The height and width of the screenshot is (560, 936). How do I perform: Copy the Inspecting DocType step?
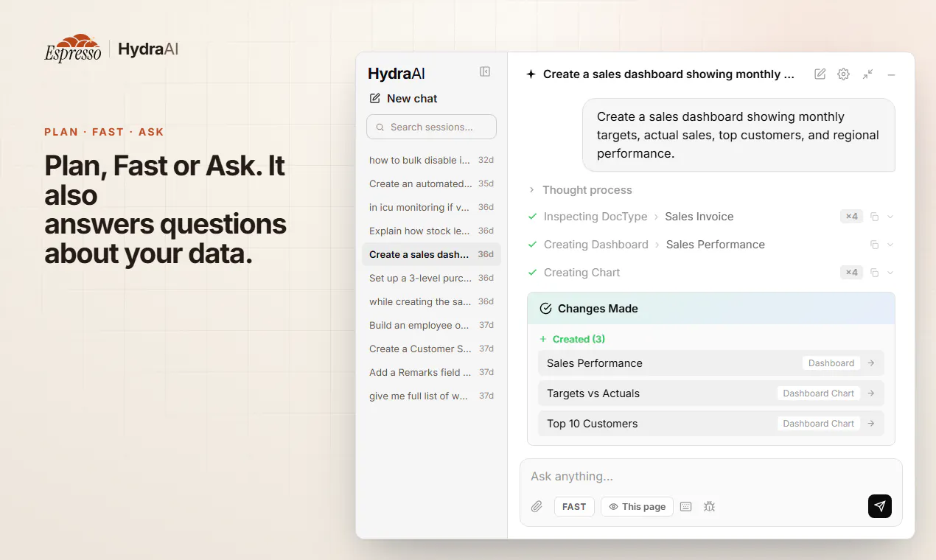pyautogui.click(x=875, y=217)
